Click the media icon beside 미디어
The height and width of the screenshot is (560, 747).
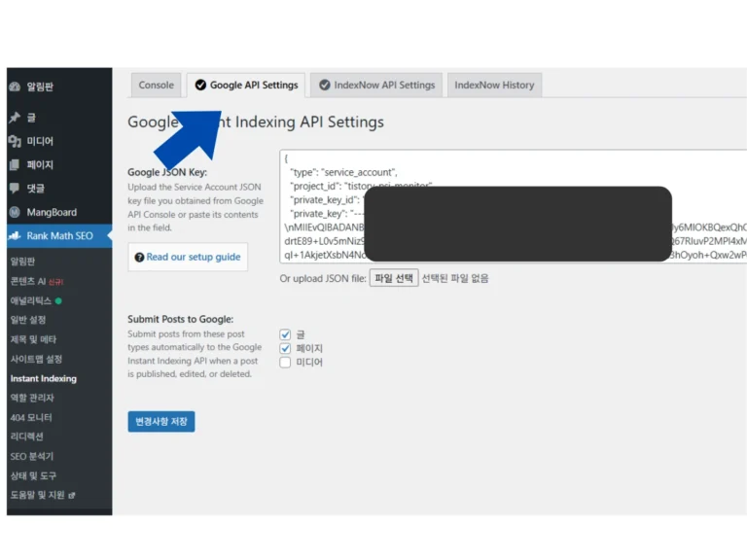coord(15,141)
